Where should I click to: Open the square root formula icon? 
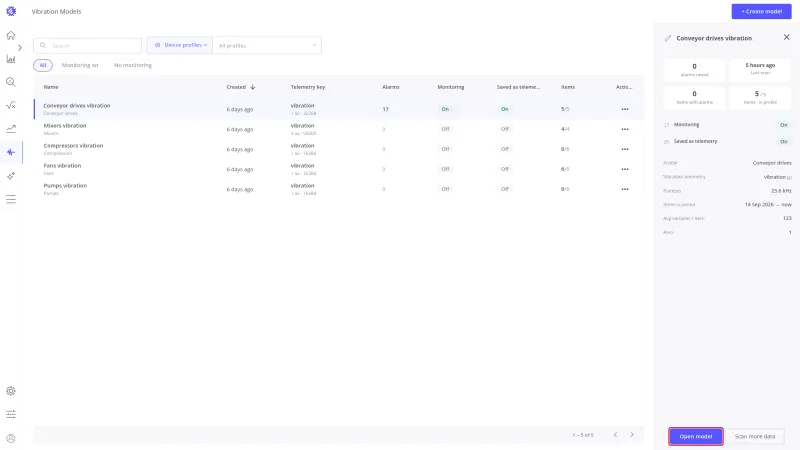point(11,106)
